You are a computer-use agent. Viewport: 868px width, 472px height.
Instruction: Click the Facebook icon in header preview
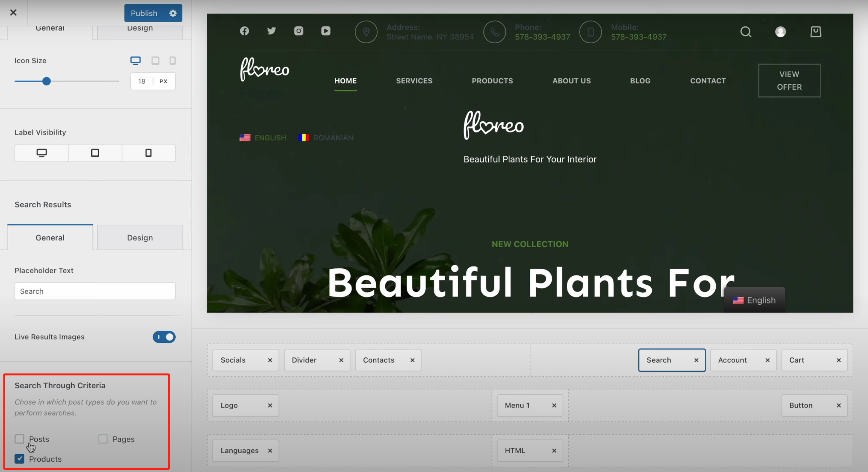(x=244, y=31)
